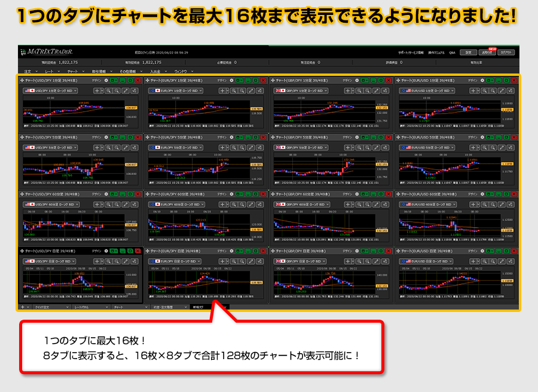The width and height of the screenshot is (538, 392).
Task: Open the USD/JPY 1分足 ローソク BID selector
Action: (50, 91)
